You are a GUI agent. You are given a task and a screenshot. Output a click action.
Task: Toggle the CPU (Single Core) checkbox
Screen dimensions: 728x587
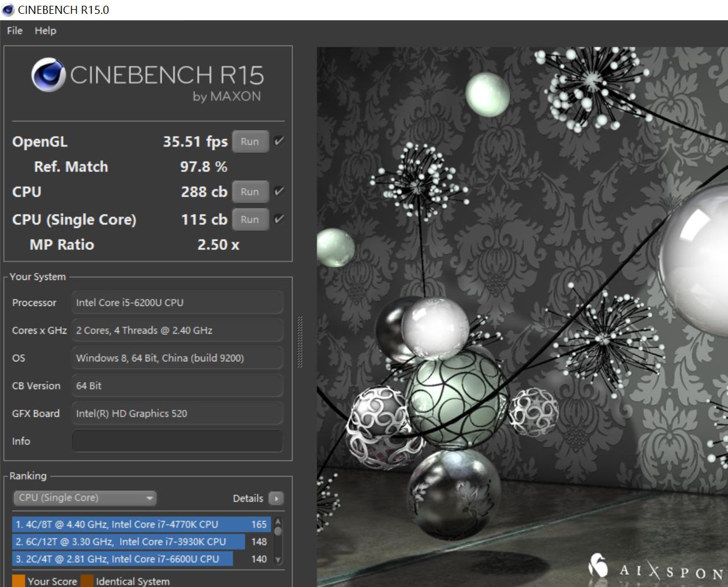pos(279,219)
